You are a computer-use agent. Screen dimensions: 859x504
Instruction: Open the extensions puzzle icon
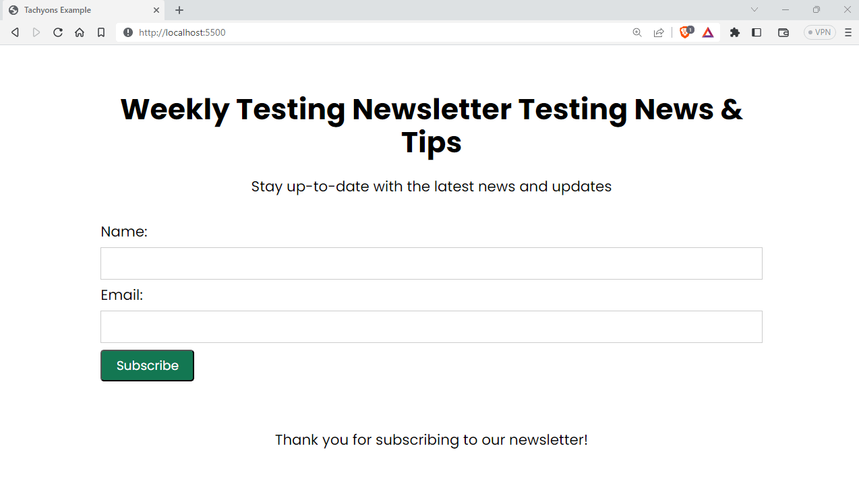[x=735, y=32]
